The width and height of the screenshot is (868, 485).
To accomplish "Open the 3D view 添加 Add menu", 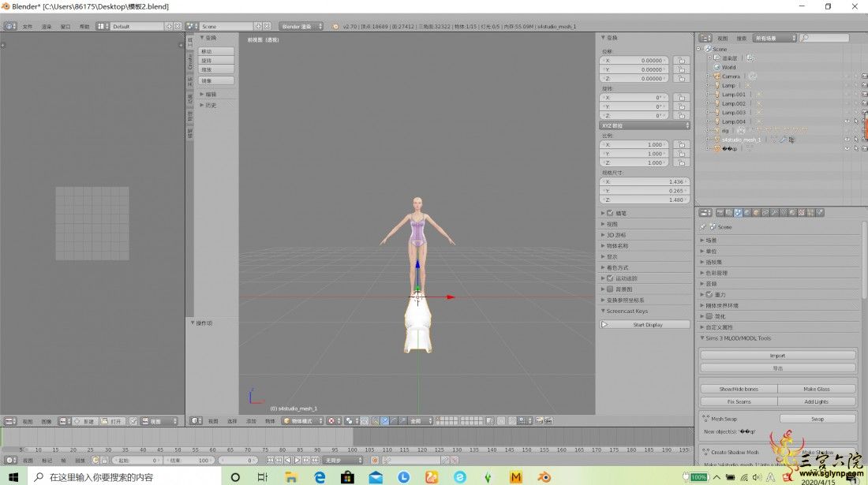I will [x=251, y=421].
